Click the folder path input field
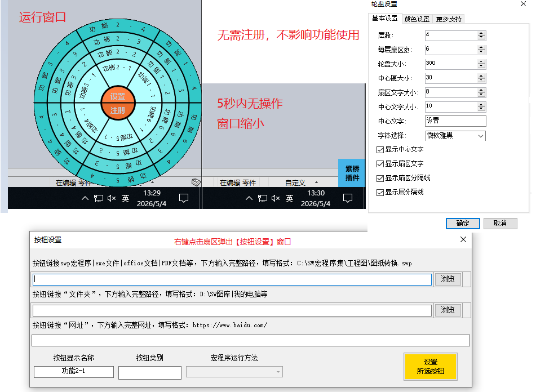The width and height of the screenshot is (536, 392). [x=232, y=310]
